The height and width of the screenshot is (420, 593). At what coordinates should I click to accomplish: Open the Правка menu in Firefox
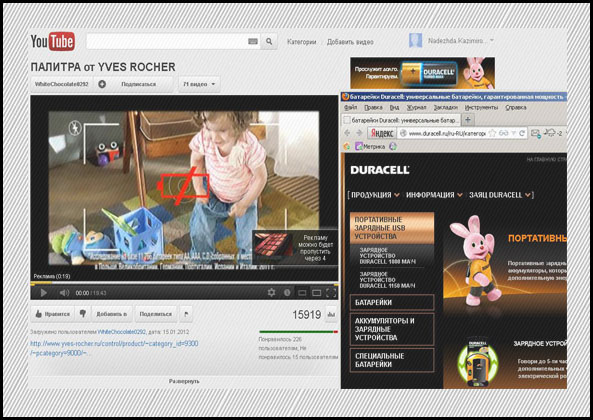click(x=373, y=108)
